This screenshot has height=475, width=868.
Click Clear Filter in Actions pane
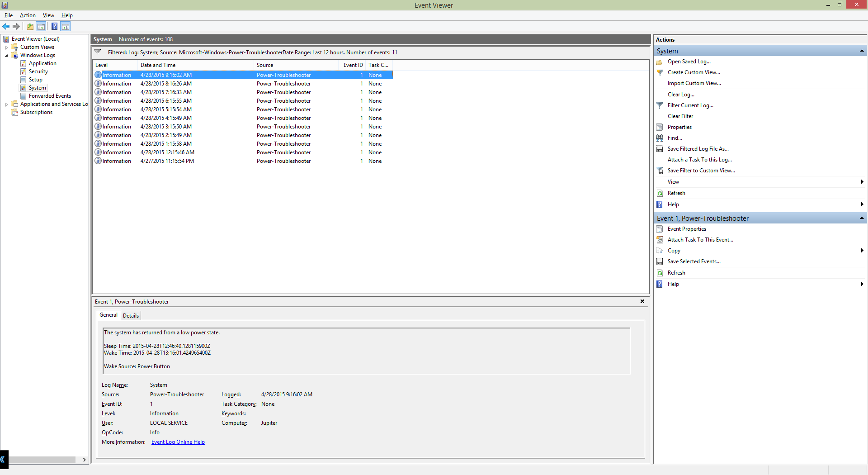[x=680, y=116]
